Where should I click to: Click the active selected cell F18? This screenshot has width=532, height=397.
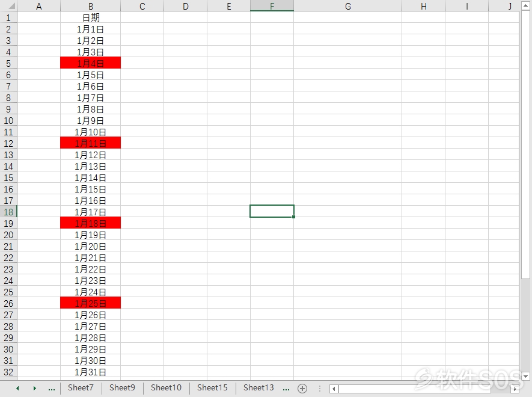(x=272, y=211)
